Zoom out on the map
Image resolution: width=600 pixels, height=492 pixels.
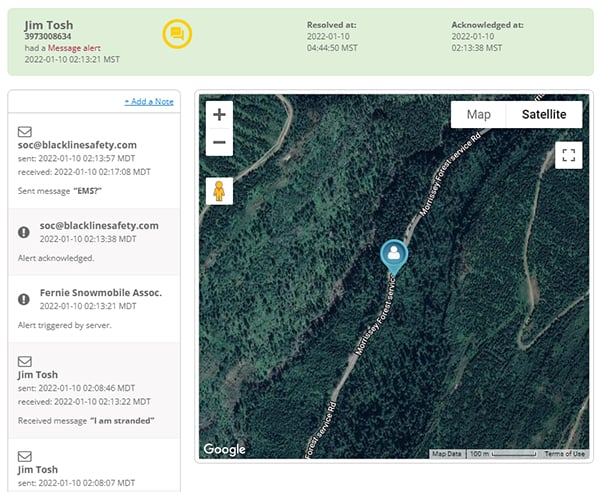point(219,142)
